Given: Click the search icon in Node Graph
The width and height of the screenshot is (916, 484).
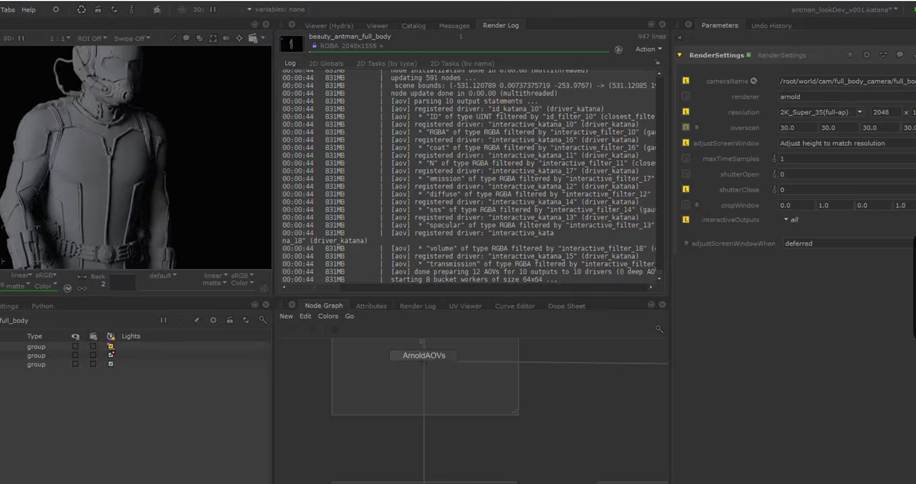Looking at the screenshot, I should 659,329.
